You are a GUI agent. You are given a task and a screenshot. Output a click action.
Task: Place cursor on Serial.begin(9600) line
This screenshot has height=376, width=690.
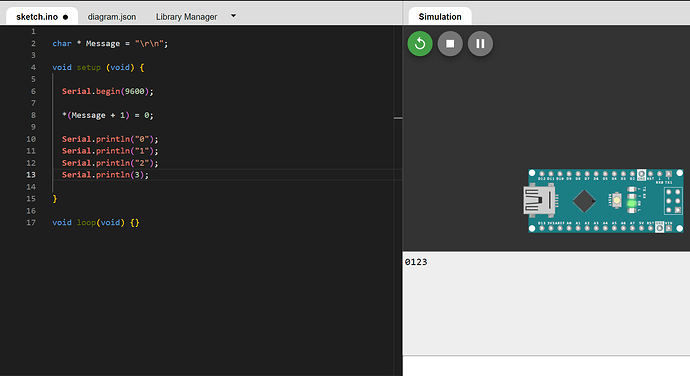(108, 92)
